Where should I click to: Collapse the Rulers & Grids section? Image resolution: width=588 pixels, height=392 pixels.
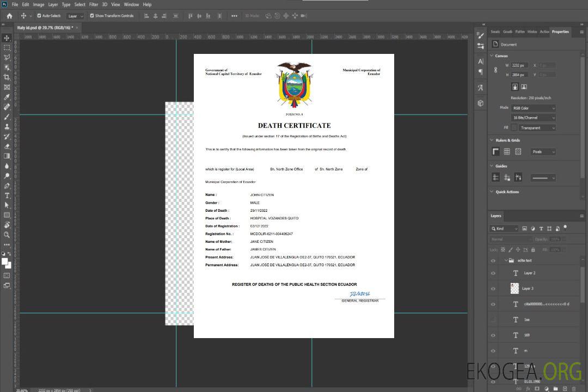(492, 140)
